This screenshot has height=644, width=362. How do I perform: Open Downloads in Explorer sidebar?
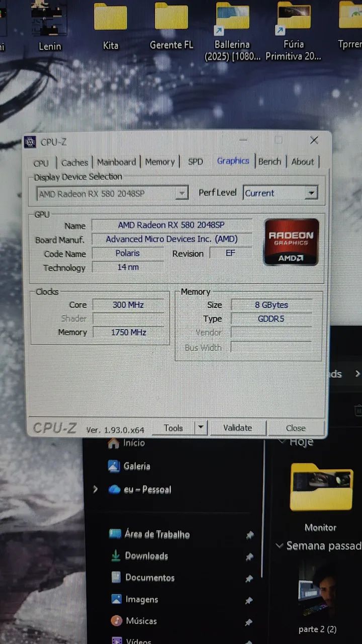click(139, 556)
